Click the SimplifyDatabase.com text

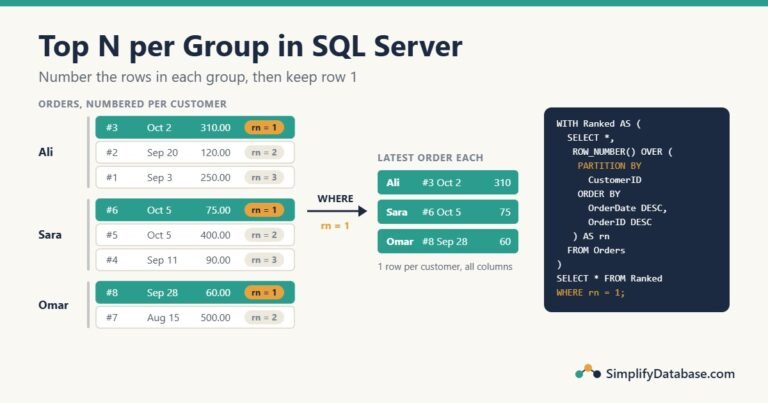click(x=670, y=374)
